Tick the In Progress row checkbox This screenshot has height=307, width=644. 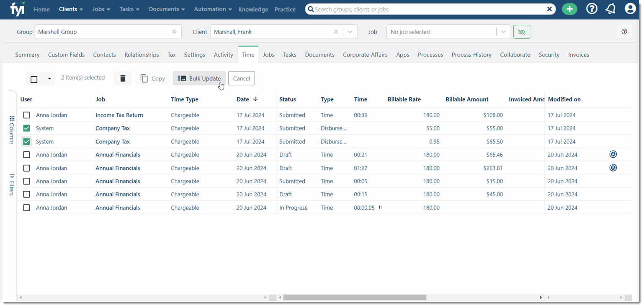pos(27,208)
